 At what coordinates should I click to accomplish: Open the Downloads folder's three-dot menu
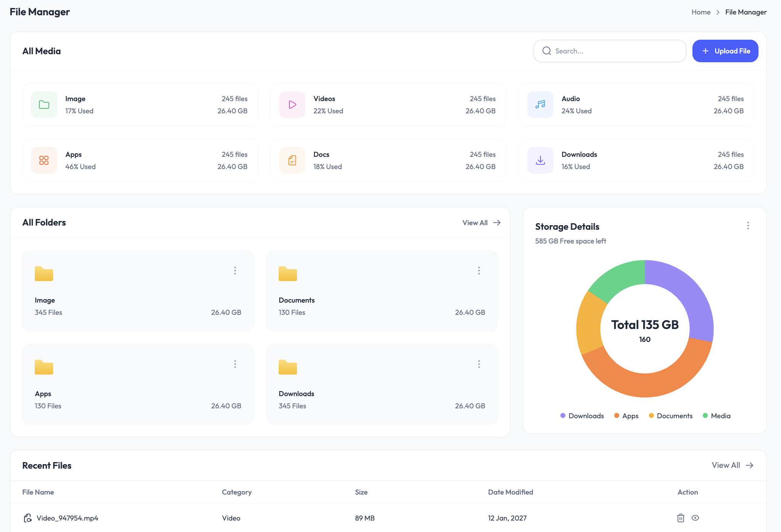(x=479, y=364)
